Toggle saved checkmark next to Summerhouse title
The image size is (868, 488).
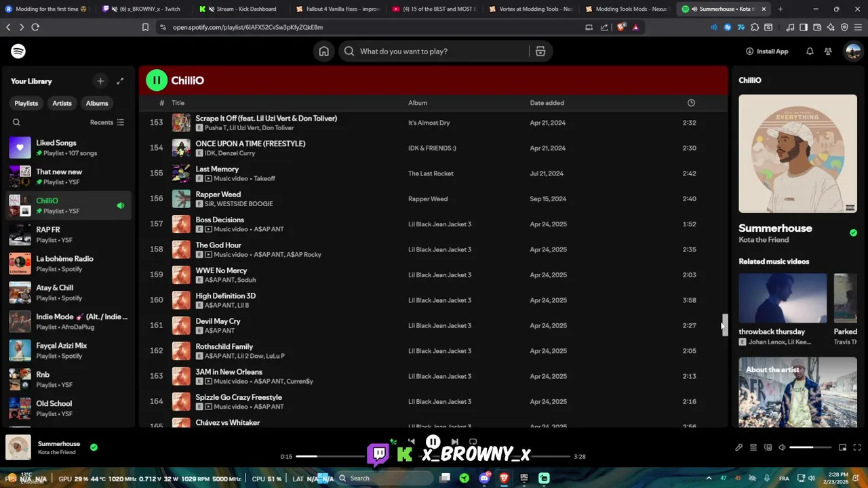[x=853, y=232]
